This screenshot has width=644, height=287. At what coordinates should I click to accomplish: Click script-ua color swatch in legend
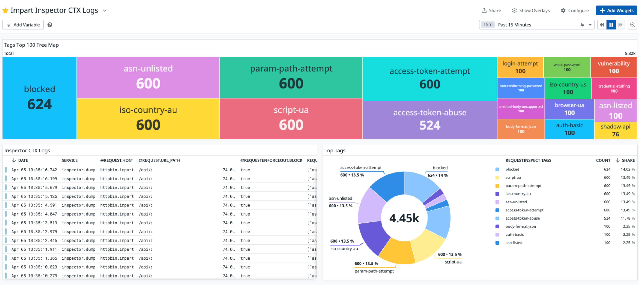tap(497, 178)
